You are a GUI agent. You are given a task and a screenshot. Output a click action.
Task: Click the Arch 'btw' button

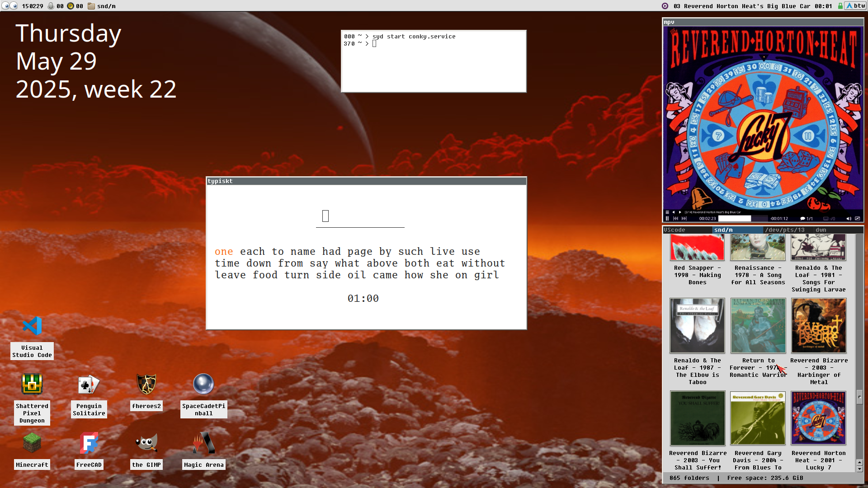point(855,6)
